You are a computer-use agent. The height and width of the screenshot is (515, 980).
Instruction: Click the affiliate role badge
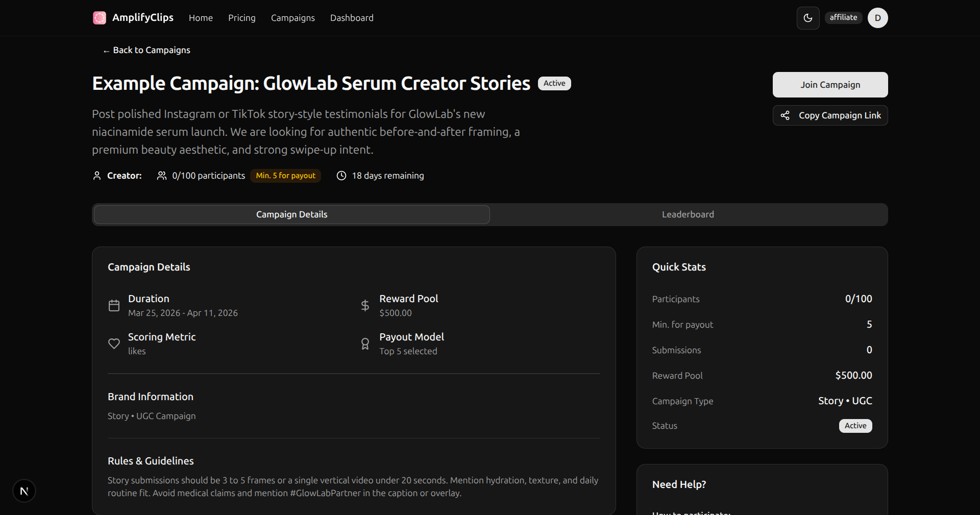click(843, 17)
